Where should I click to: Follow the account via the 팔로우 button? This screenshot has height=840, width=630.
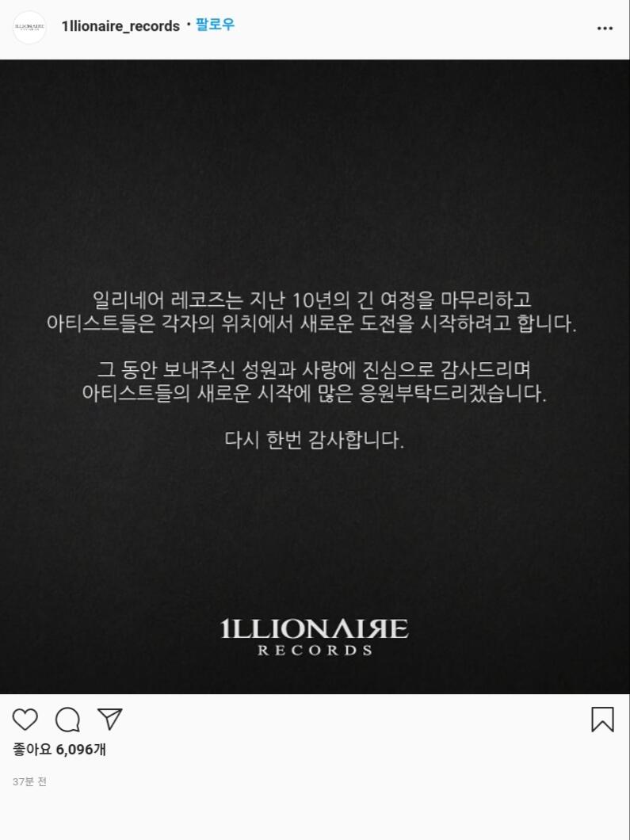click(215, 25)
